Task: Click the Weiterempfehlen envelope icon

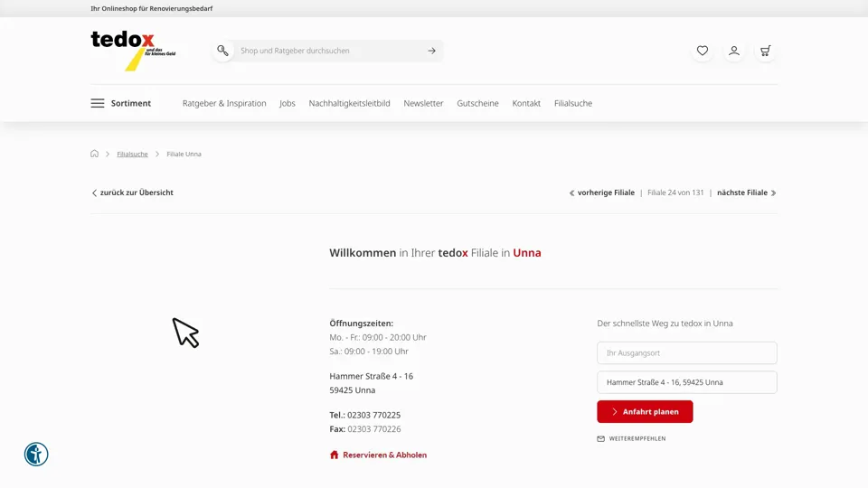Action: pyautogui.click(x=600, y=439)
